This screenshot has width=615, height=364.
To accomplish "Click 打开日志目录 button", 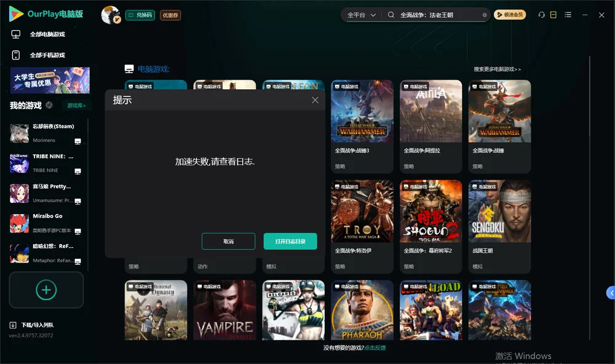I will click(x=290, y=241).
